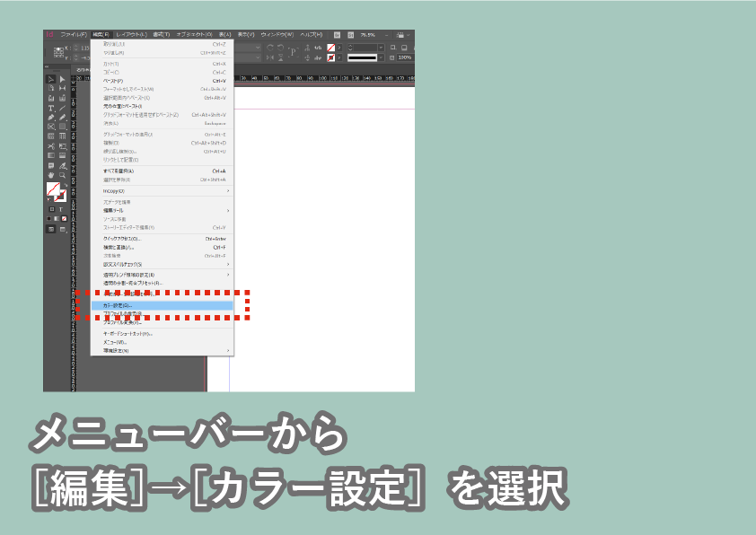This screenshot has width=756, height=535.
Task: Open the レイアウト(L) menu
Action: click(x=132, y=35)
